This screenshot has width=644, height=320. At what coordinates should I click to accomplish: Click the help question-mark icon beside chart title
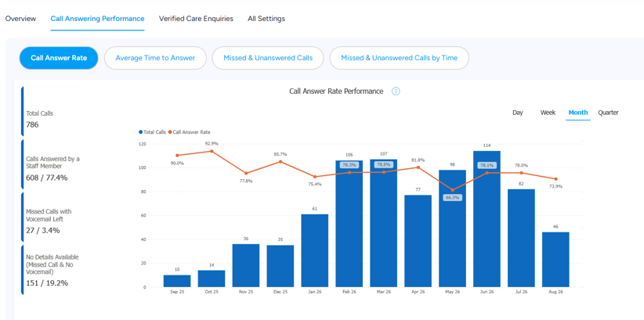point(396,92)
